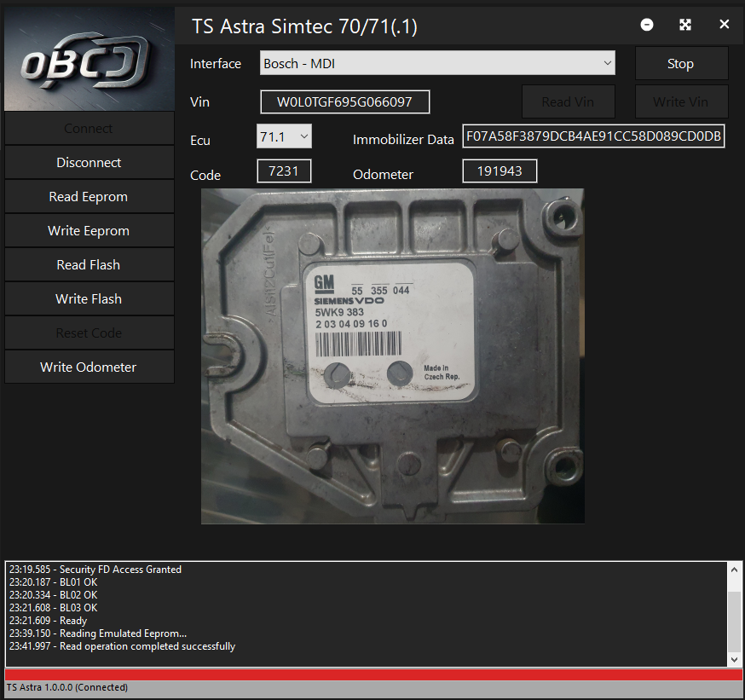Maximize the TS Astra window

(685, 25)
